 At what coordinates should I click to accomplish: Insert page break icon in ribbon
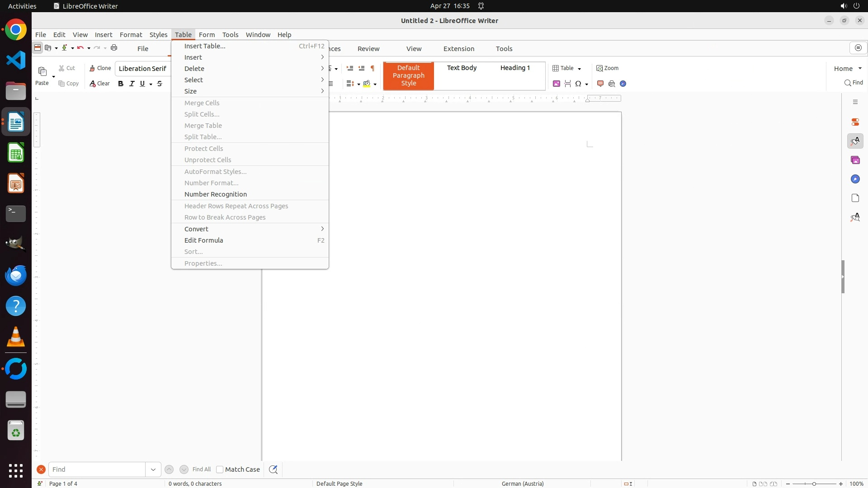click(568, 84)
